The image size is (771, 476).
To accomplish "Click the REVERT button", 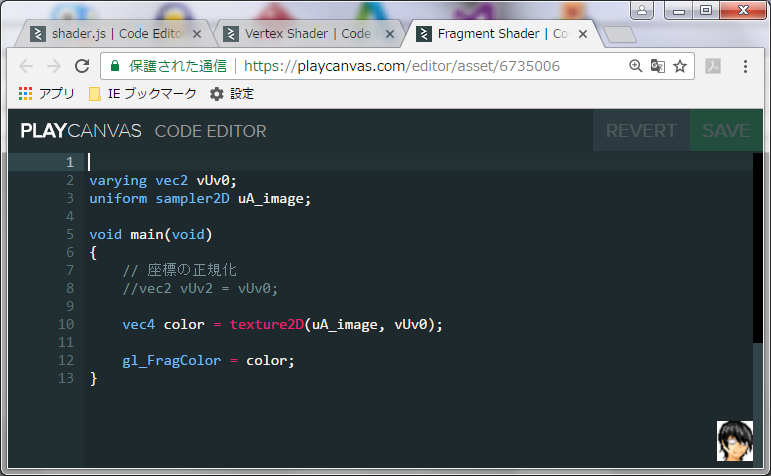I will click(x=641, y=131).
